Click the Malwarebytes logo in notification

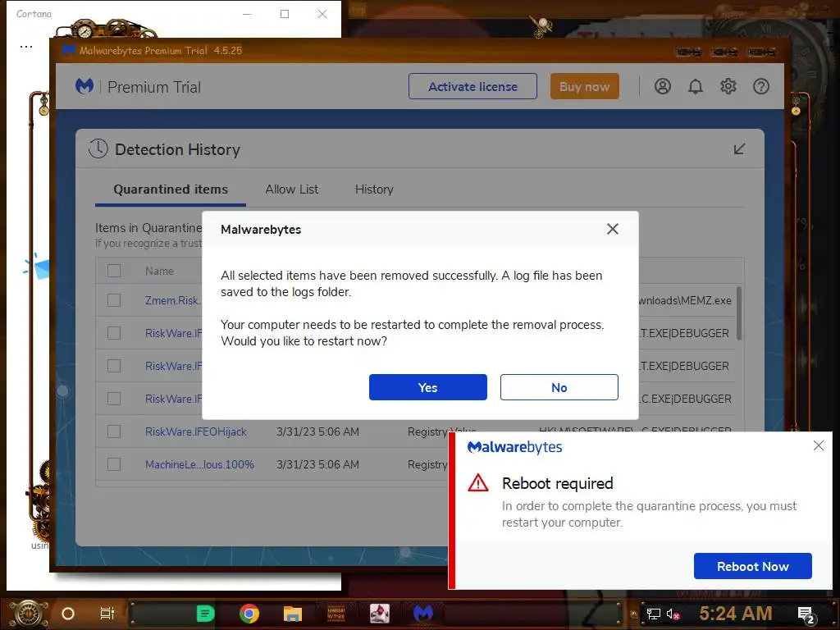(514, 447)
